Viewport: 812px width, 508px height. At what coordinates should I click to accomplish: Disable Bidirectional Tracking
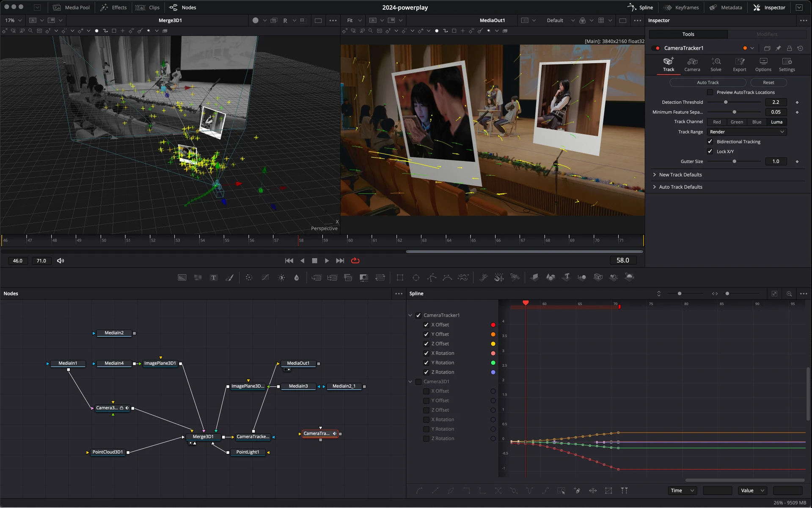coord(710,141)
